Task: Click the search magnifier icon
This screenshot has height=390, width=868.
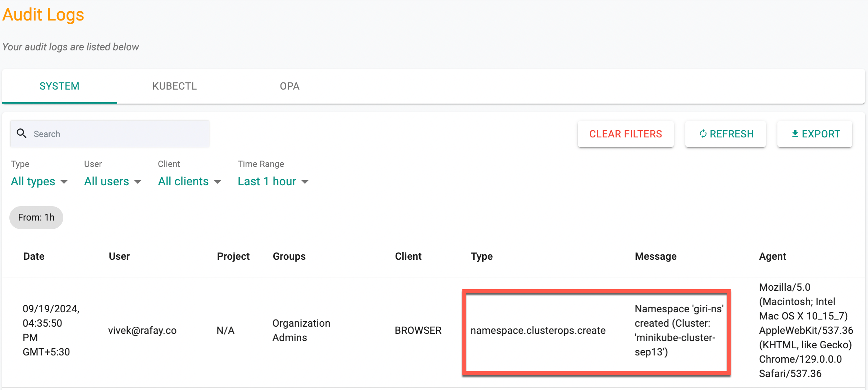Action: [22, 133]
